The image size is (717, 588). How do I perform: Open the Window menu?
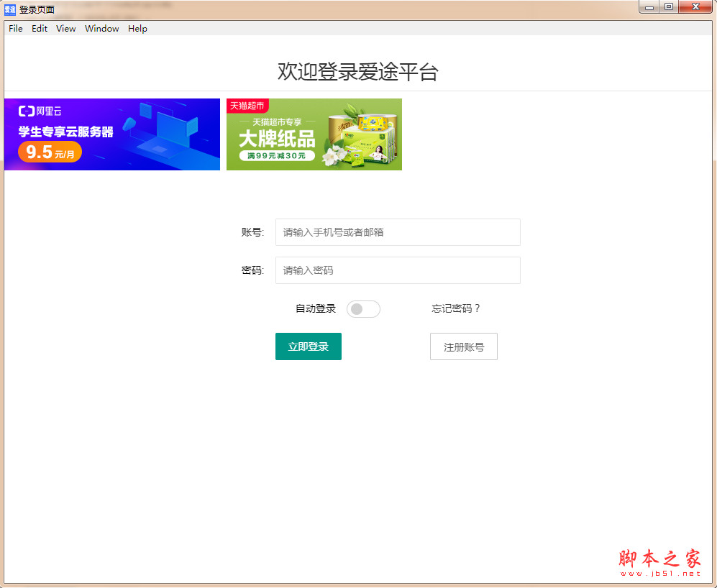(102, 28)
